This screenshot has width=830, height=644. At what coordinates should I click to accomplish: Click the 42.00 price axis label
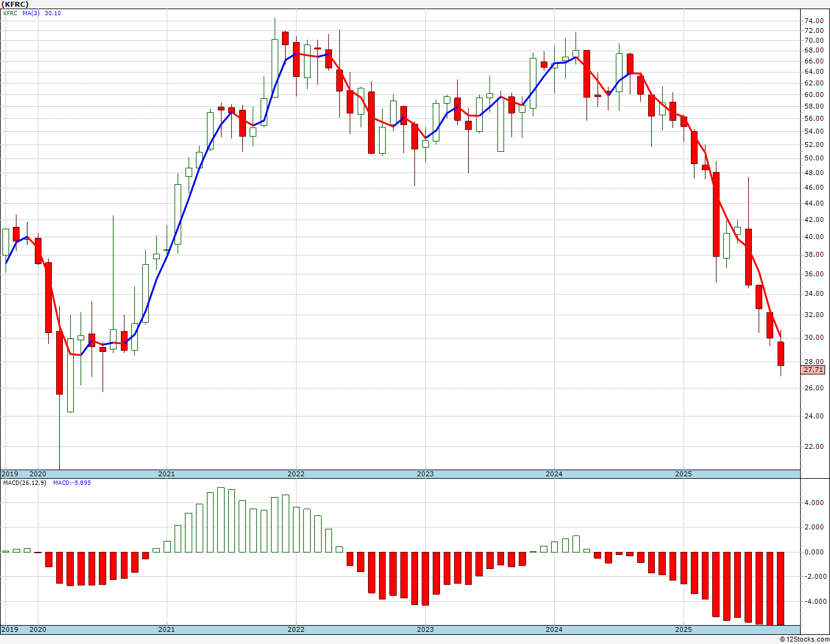[x=814, y=220]
